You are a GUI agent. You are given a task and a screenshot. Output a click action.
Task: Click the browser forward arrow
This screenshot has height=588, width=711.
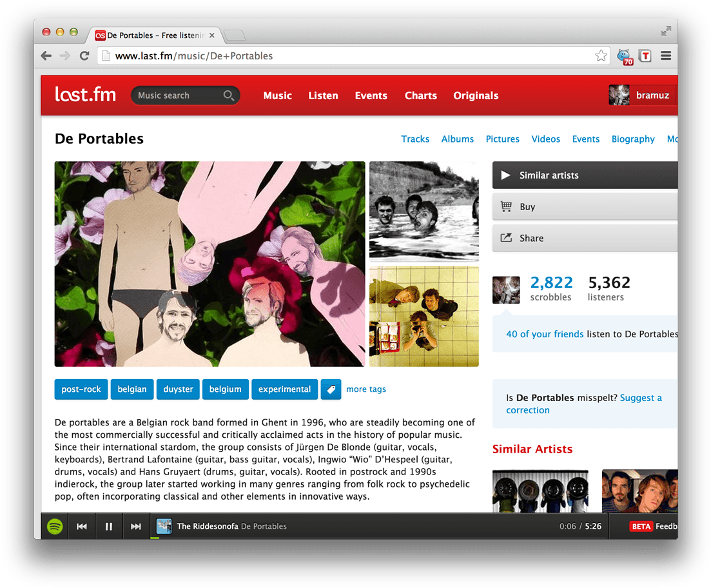[x=65, y=56]
